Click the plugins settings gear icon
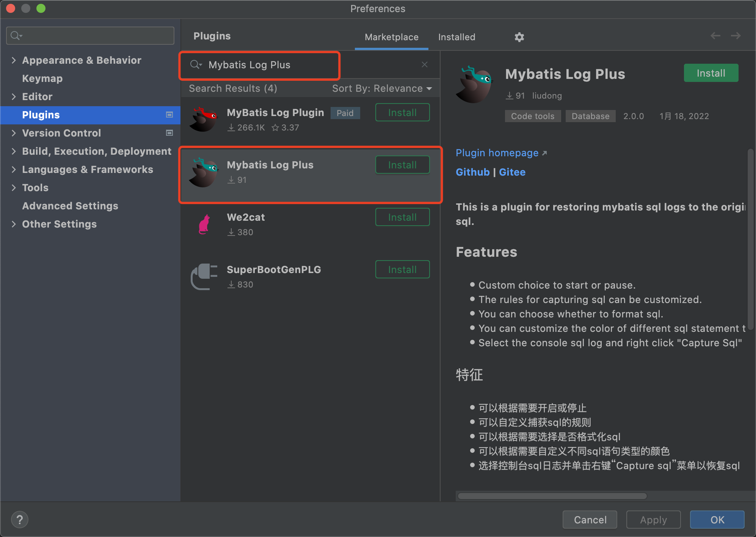 click(x=519, y=37)
